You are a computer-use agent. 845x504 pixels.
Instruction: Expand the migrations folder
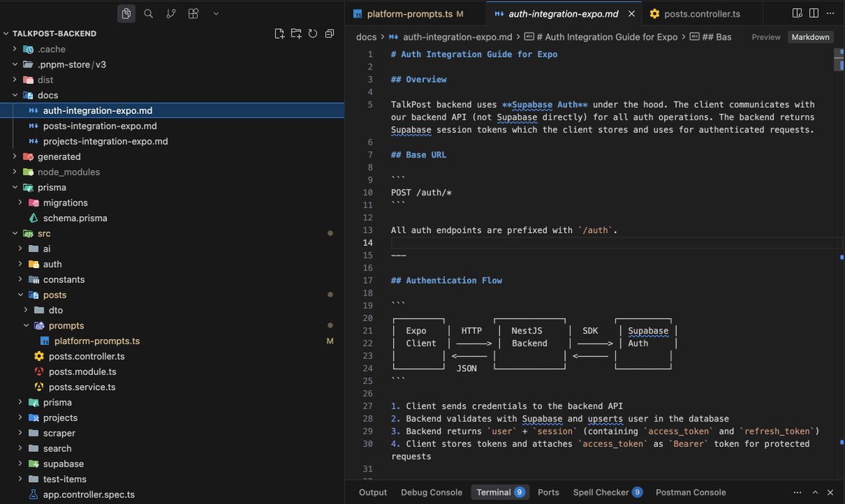[x=20, y=203]
